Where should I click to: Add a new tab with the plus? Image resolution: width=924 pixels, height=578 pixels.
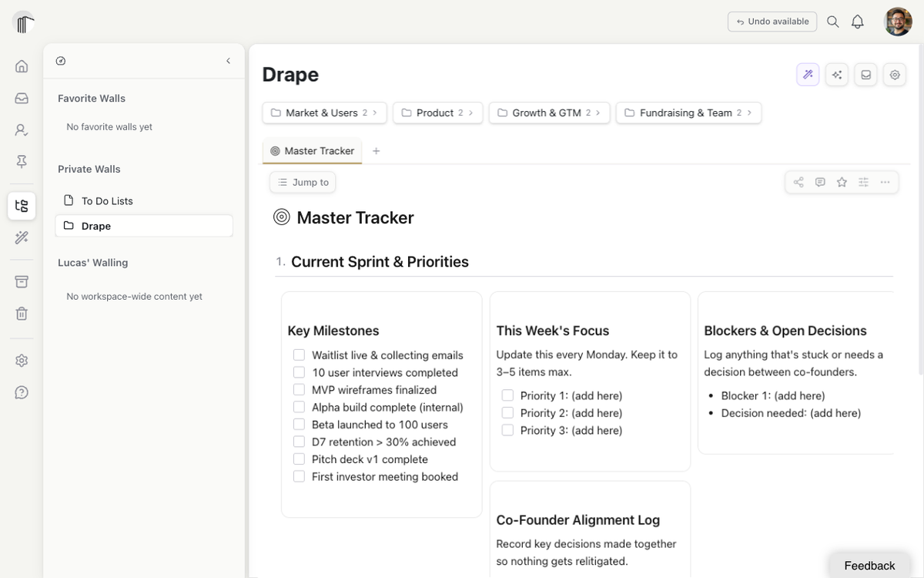coord(376,151)
